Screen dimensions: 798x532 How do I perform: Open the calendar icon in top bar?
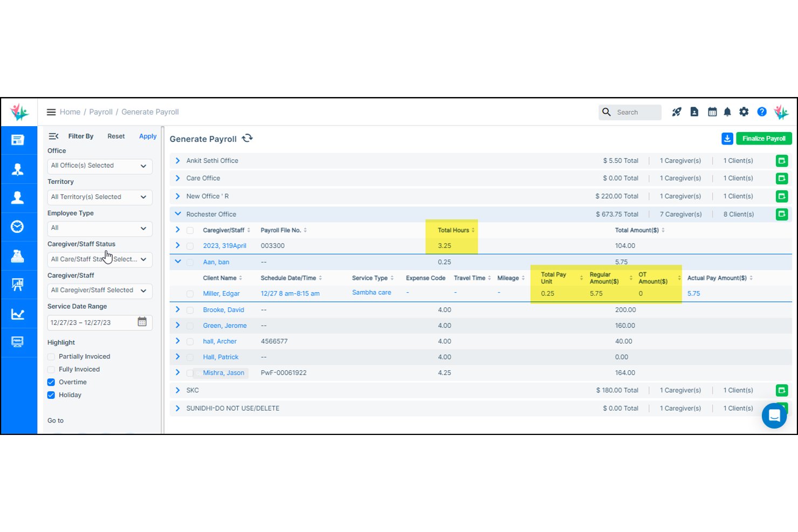tap(712, 112)
